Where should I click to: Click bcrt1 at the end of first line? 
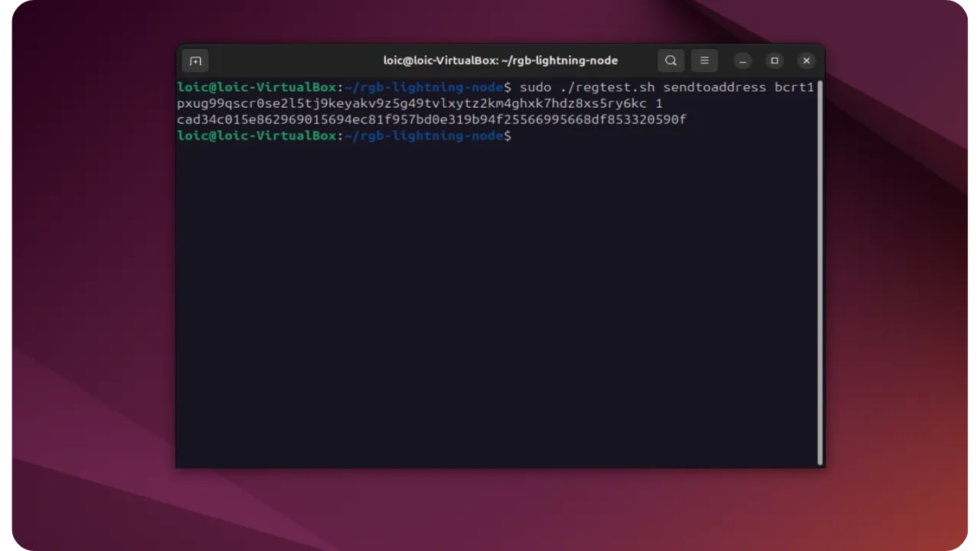[x=794, y=87]
